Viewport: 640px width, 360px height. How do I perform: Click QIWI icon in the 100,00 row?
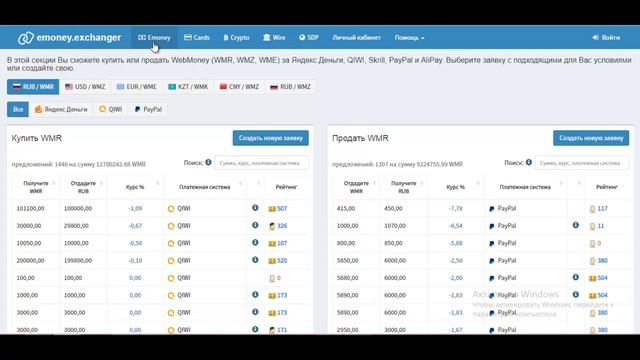coord(171,278)
